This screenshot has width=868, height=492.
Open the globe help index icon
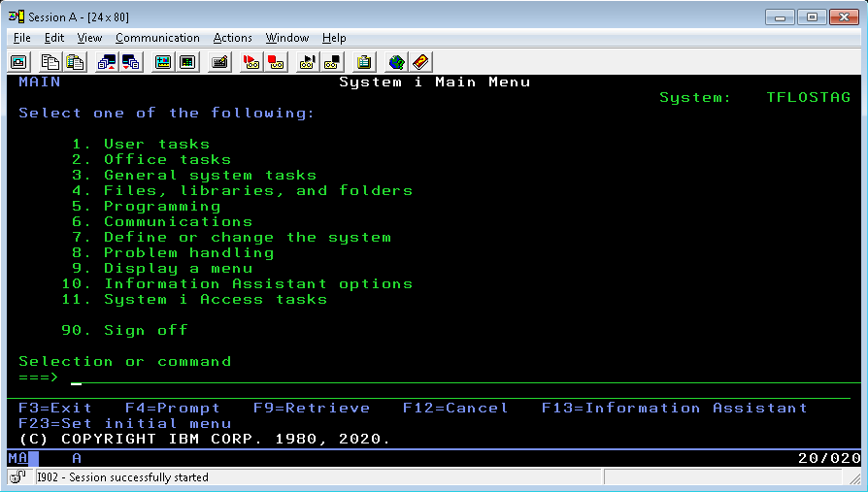tap(396, 62)
